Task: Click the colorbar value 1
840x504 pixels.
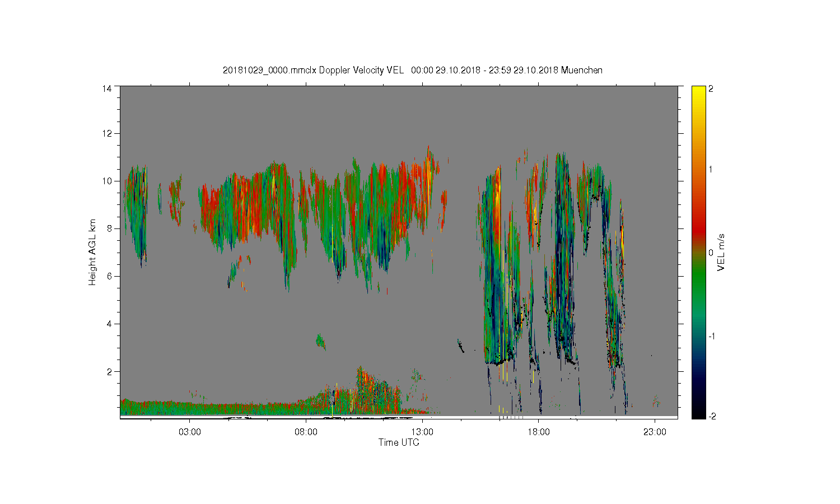Action: 711,169
